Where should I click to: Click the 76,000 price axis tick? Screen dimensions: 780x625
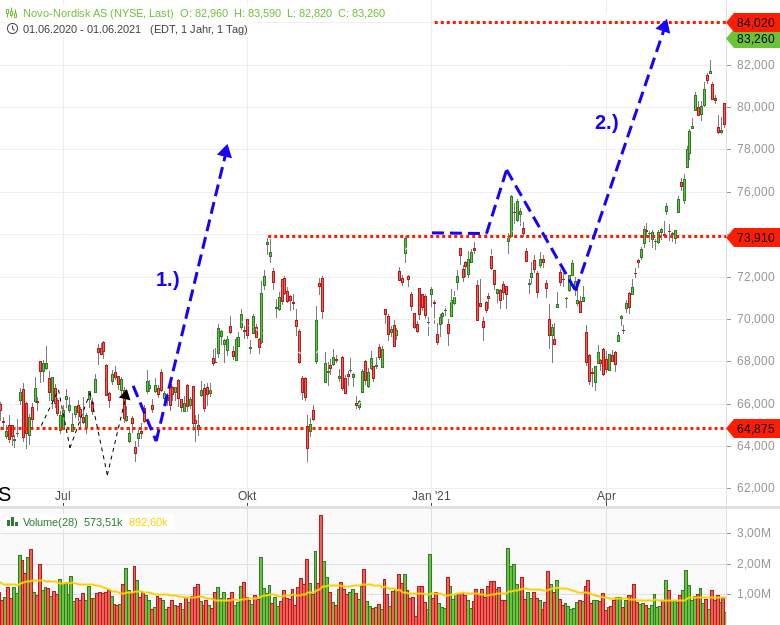click(x=756, y=192)
